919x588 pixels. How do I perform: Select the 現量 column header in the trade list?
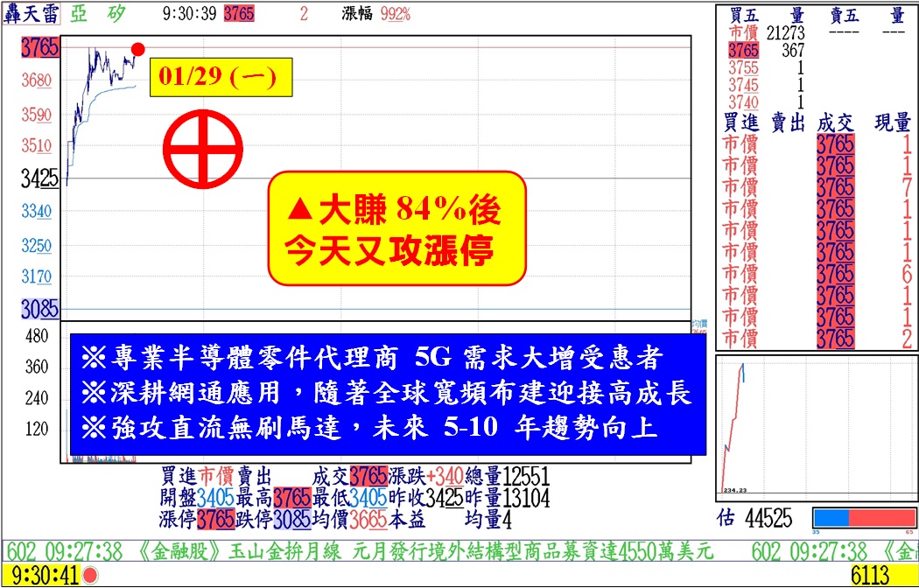point(892,124)
